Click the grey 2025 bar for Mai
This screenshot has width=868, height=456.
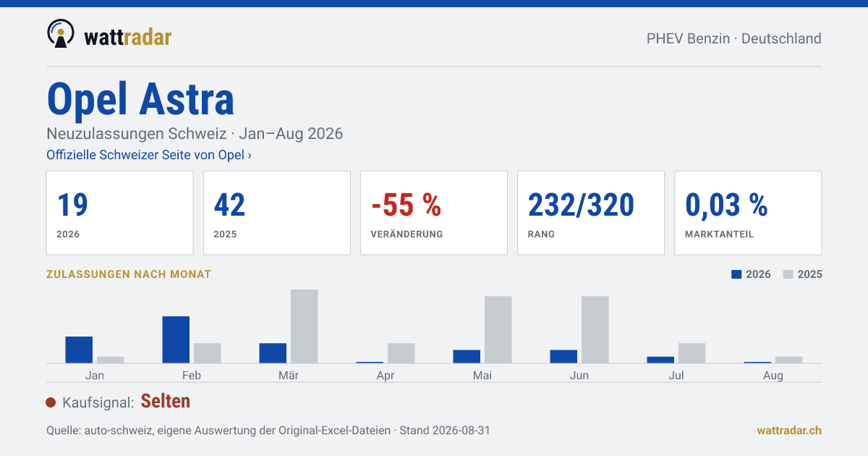coord(498,329)
